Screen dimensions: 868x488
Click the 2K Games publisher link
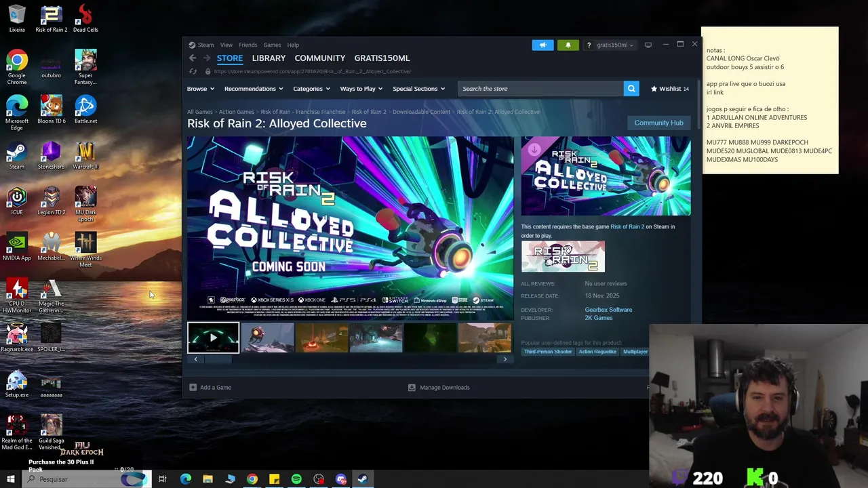(x=598, y=318)
